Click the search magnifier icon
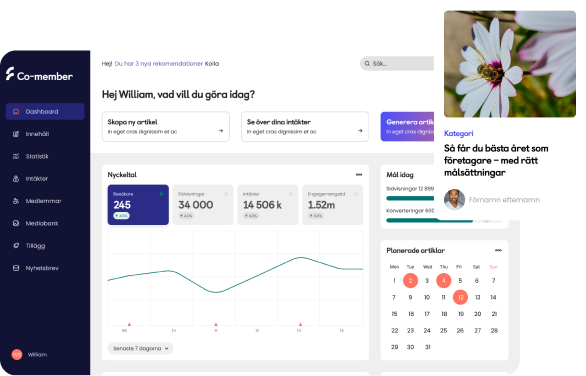Image resolution: width=586 pixels, height=376 pixels. [367, 64]
